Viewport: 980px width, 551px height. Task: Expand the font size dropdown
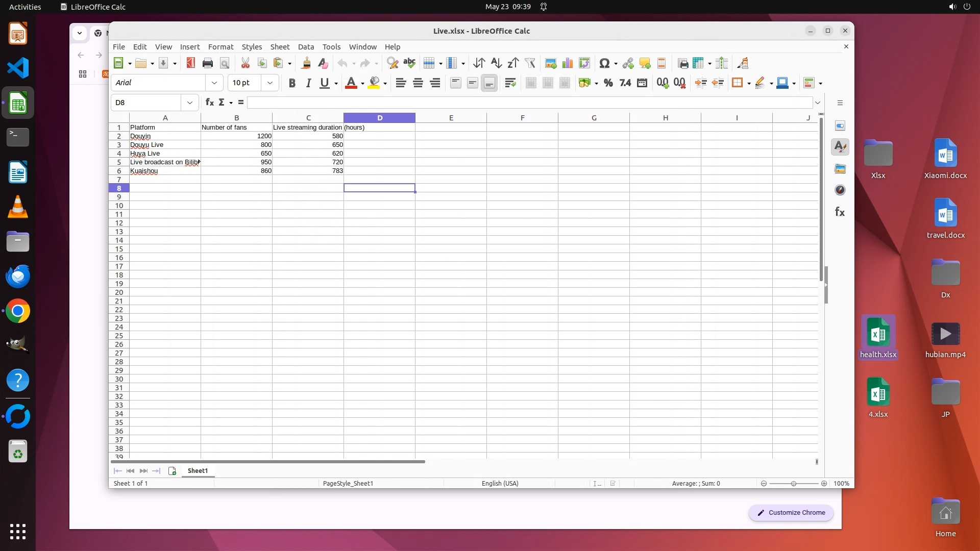pyautogui.click(x=269, y=83)
